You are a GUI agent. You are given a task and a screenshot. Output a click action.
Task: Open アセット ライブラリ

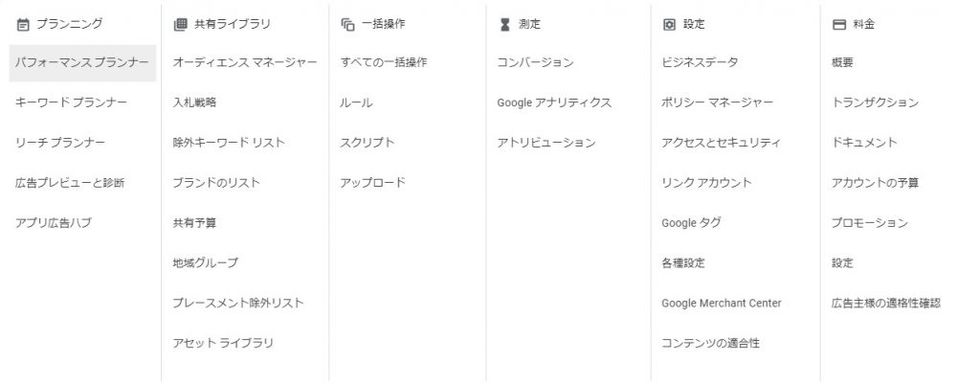(223, 344)
